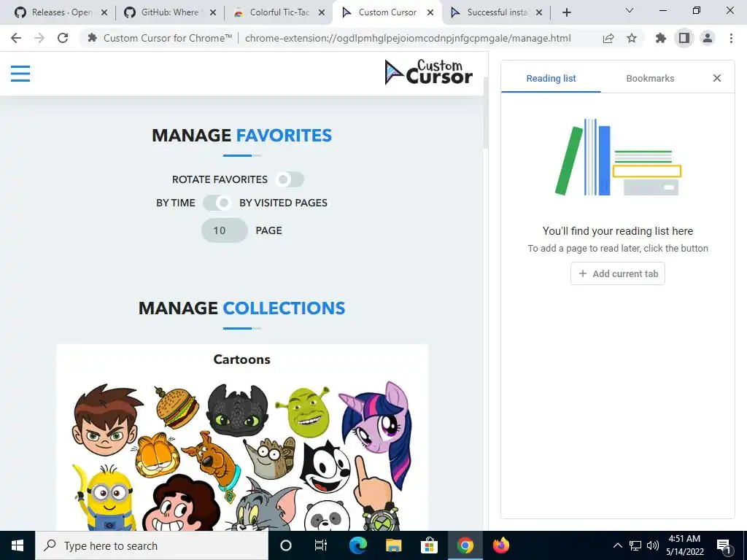Open the Extensions puzzle icon

click(x=661, y=38)
